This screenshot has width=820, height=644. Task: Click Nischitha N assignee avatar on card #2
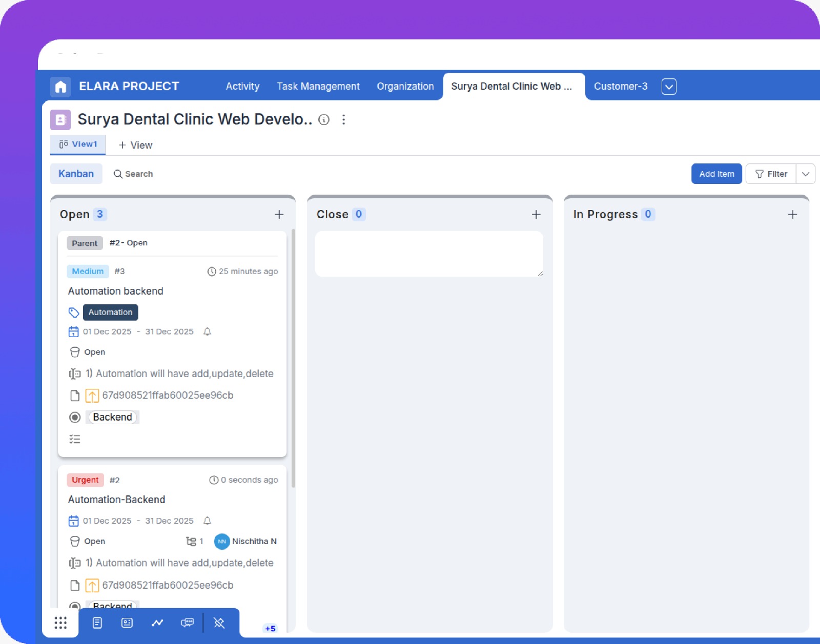[221, 542]
